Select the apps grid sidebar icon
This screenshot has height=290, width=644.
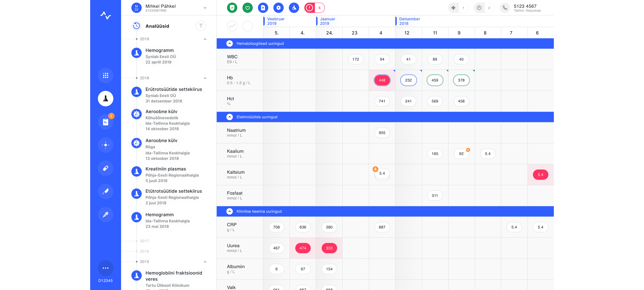click(x=106, y=75)
